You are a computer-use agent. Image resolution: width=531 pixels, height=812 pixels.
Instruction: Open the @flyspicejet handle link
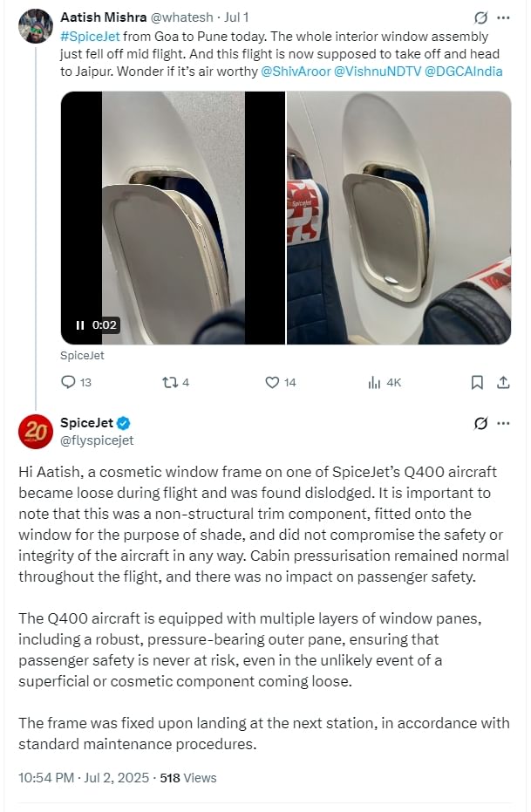pos(97,440)
